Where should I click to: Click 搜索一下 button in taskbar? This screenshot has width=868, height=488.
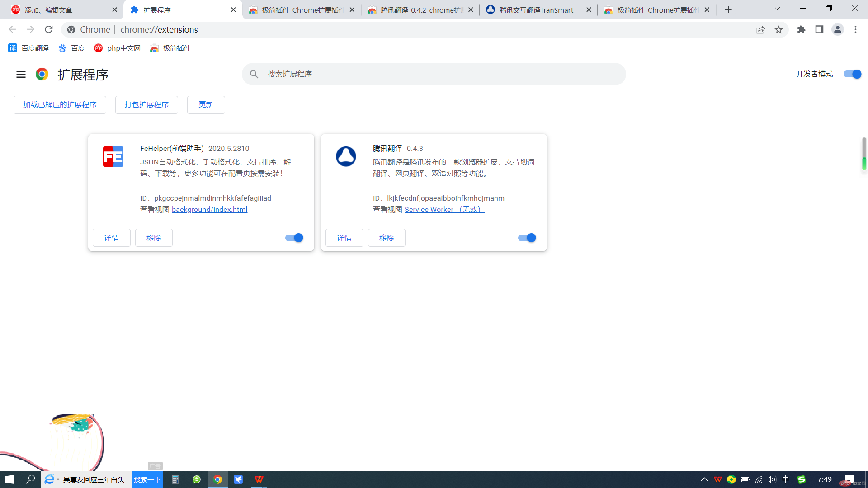tap(147, 479)
